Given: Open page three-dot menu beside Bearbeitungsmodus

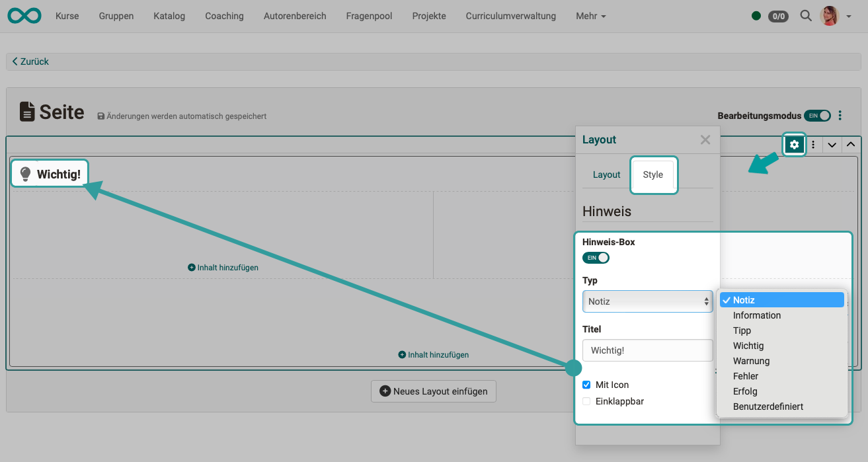Looking at the screenshot, I should tap(840, 116).
